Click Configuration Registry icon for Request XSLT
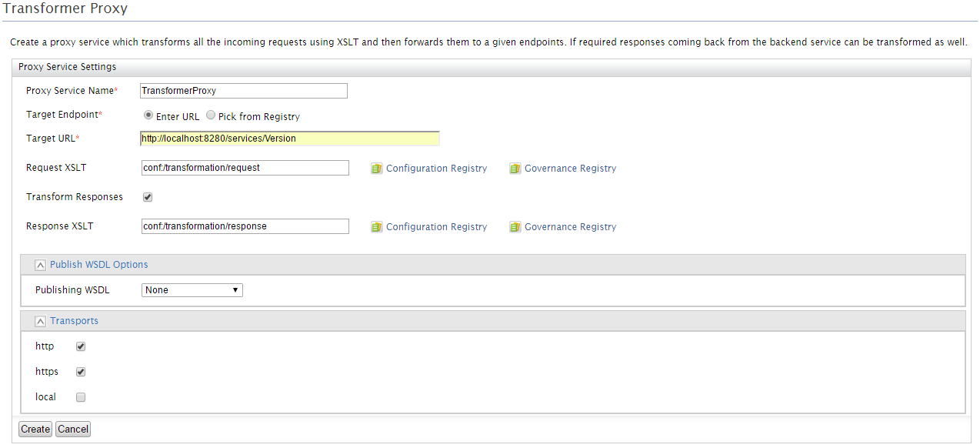Screen dimensions: 980x448 376,169
